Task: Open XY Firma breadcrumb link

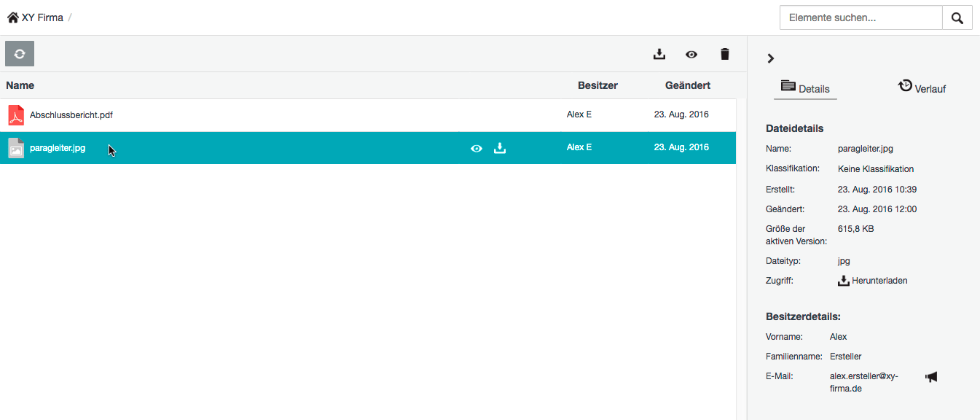Action: 42,17
